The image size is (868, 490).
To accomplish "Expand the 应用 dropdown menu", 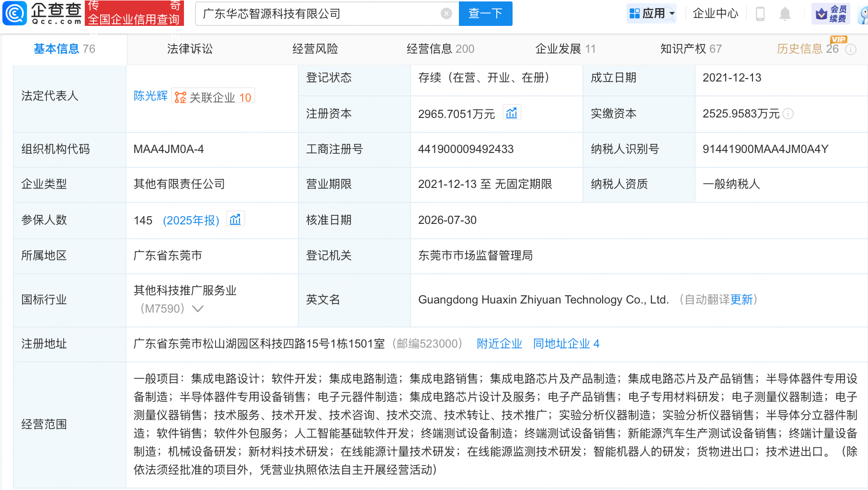I will pos(672,13).
